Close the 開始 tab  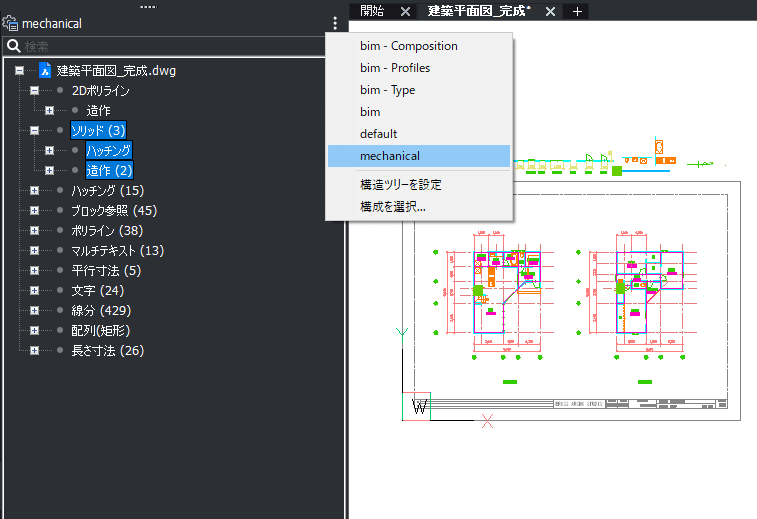406,12
